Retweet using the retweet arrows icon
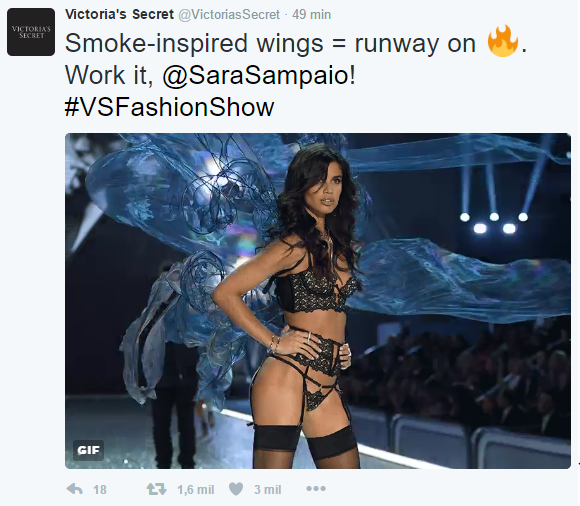The width and height of the screenshot is (580, 506). (156, 489)
